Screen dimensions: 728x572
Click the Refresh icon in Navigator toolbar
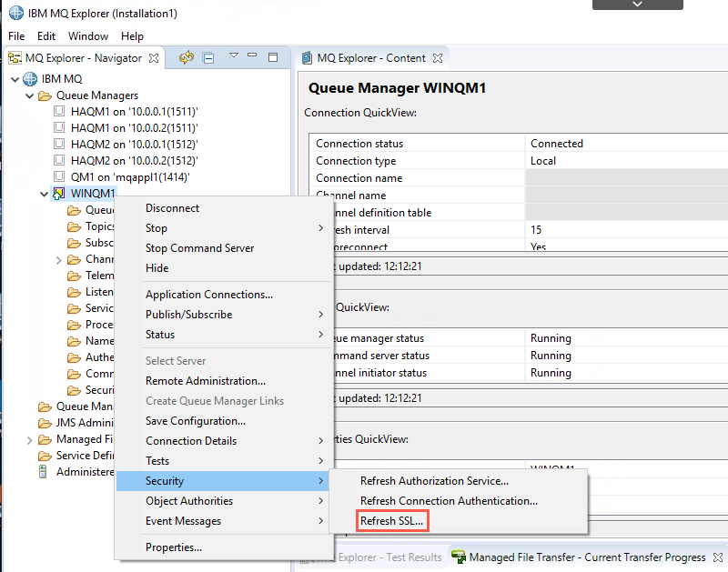tap(187, 57)
